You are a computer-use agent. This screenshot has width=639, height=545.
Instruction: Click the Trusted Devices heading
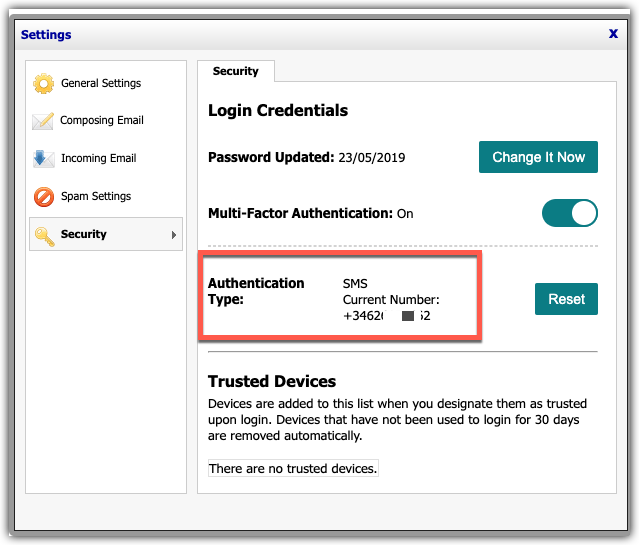(x=272, y=381)
